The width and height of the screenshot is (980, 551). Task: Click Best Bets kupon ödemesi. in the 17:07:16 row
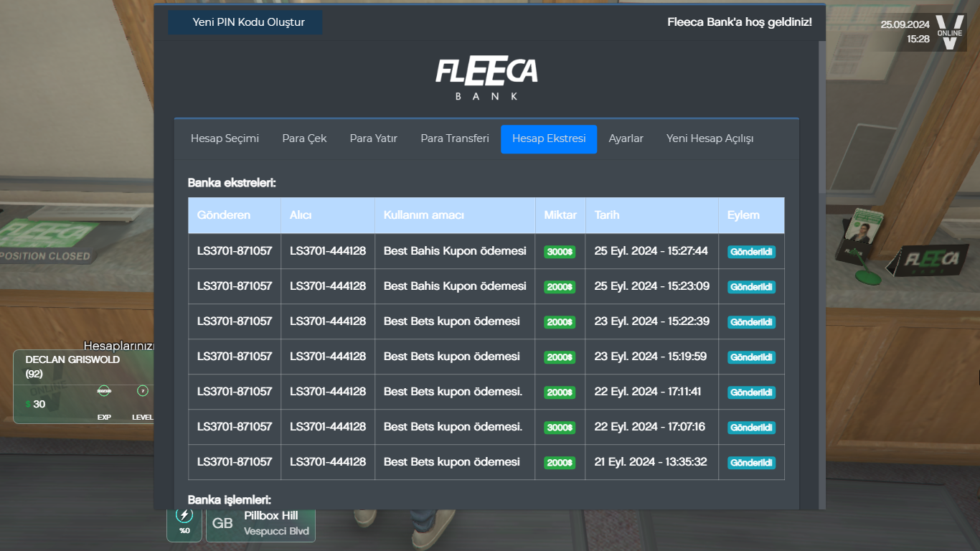[453, 427]
